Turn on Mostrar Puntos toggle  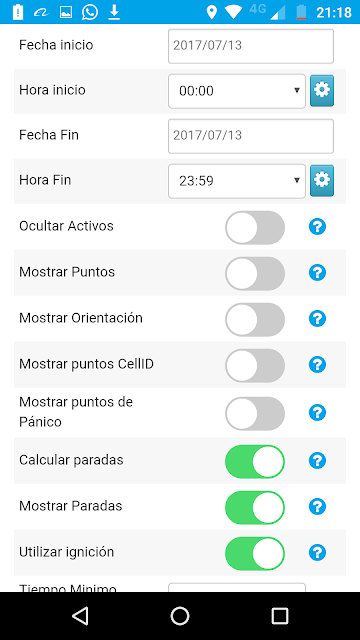tap(255, 273)
